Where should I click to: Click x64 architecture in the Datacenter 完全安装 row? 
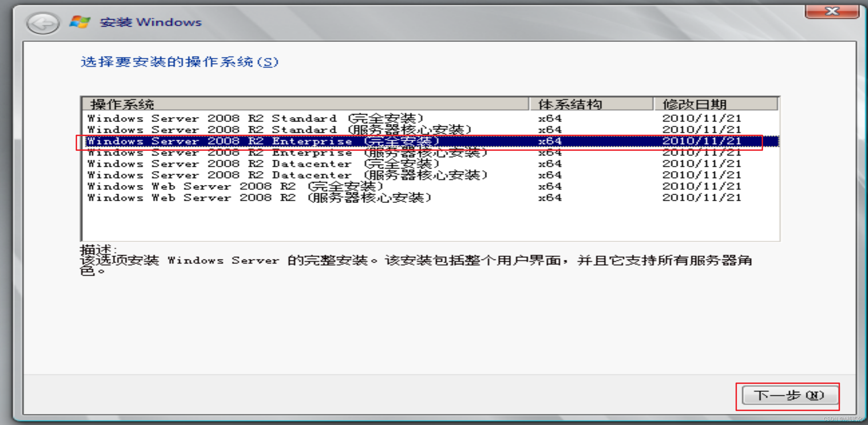point(549,164)
